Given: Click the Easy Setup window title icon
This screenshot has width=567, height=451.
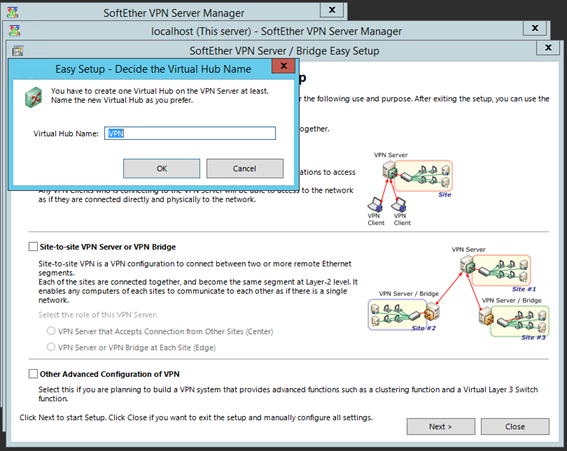Looking at the screenshot, I should [x=17, y=51].
